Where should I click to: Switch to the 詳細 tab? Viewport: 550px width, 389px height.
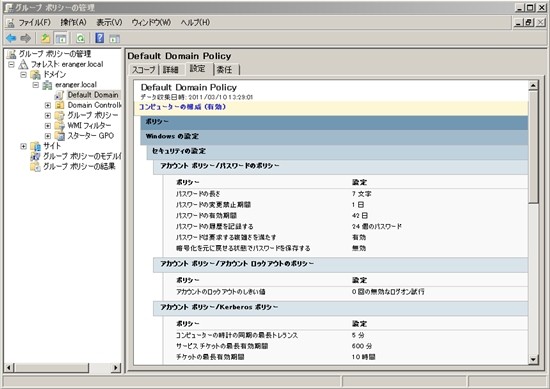(170, 70)
